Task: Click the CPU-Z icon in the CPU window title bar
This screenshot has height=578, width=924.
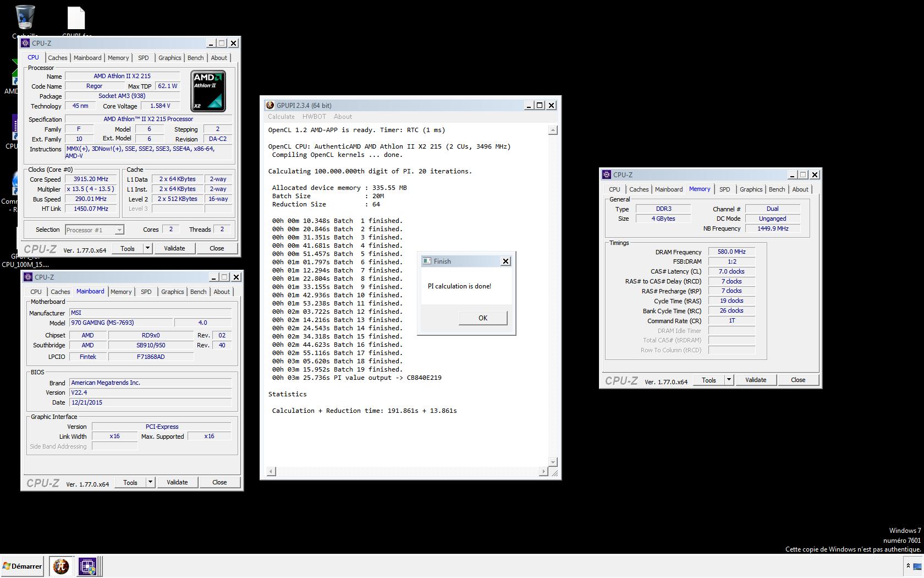Action: (25, 43)
